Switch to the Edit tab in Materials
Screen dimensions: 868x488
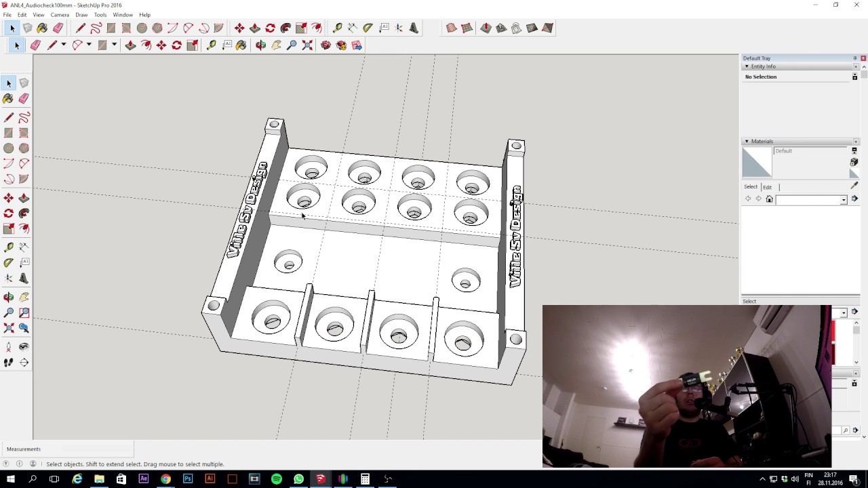click(767, 187)
